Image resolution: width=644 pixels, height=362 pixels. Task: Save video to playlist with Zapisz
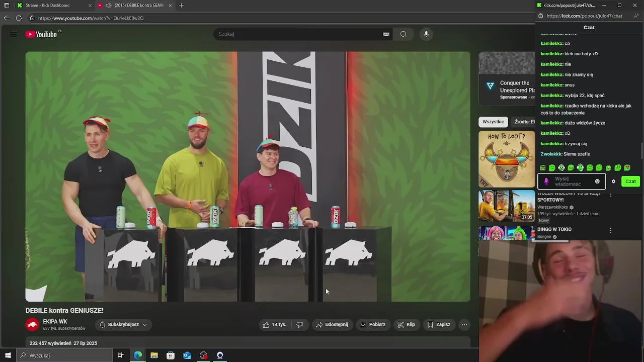(439, 325)
